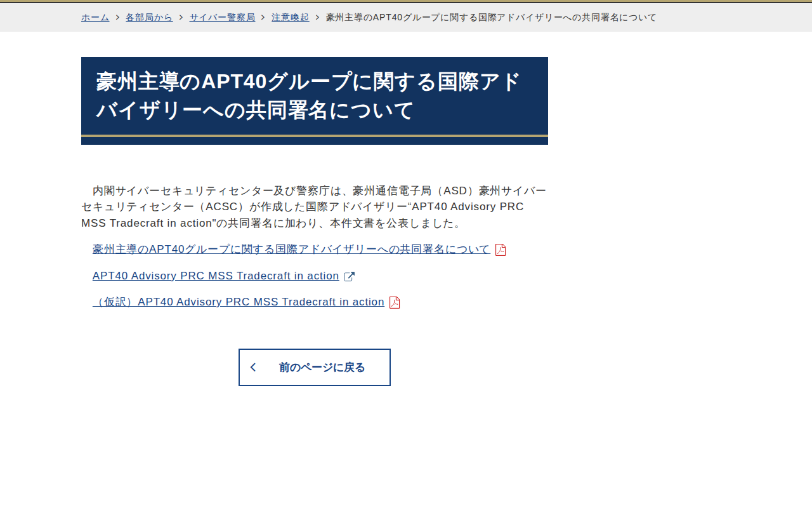This screenshot has height=508, width=812.
Task: Open English APT40 Advisory external link
Action: [216, 276]
